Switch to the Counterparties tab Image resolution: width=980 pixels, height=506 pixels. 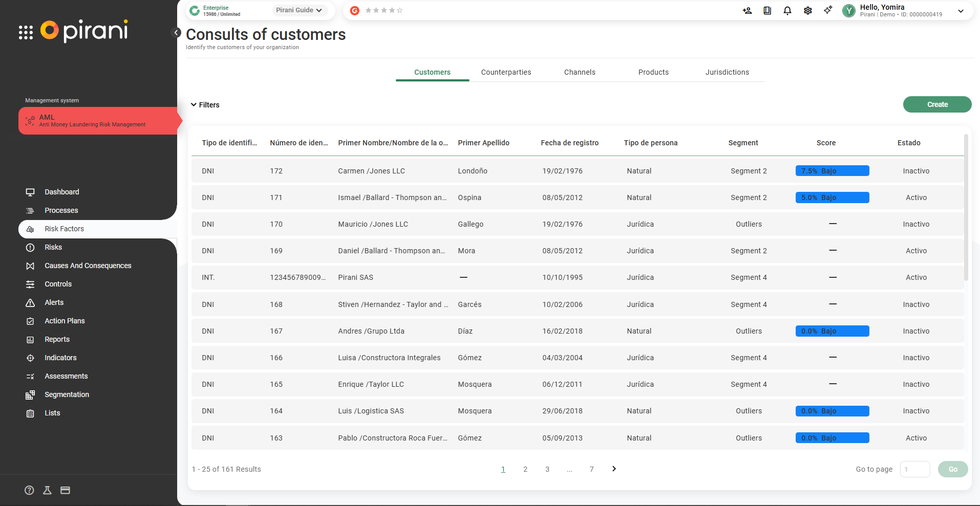click(x=506, y=72)
